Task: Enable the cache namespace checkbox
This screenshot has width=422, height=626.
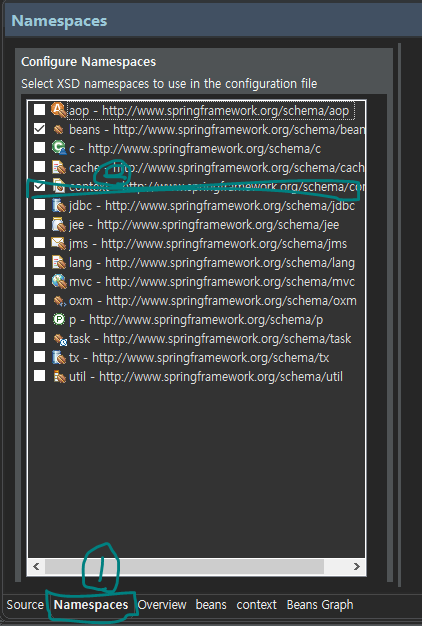Action: (39, 166)
